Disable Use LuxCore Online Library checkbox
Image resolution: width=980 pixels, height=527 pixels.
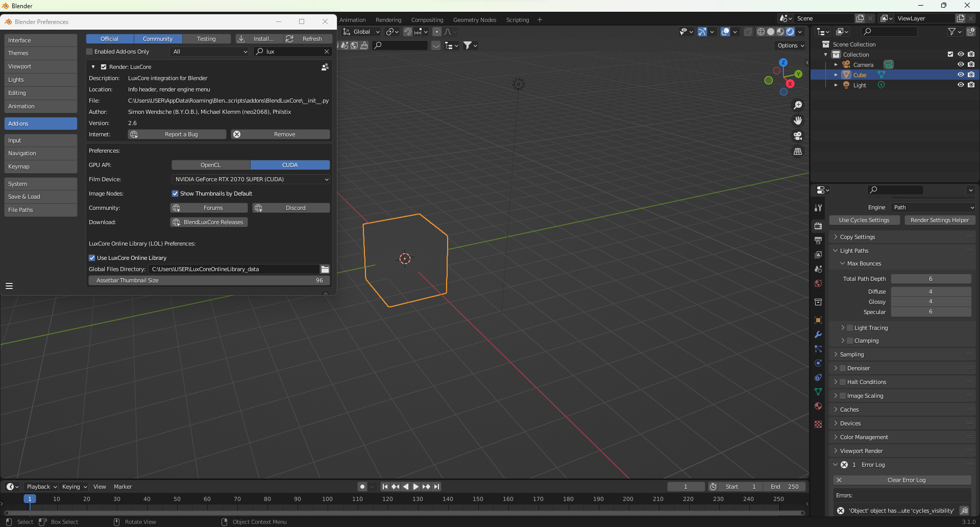pyautogui.click(x=92, y=258)
